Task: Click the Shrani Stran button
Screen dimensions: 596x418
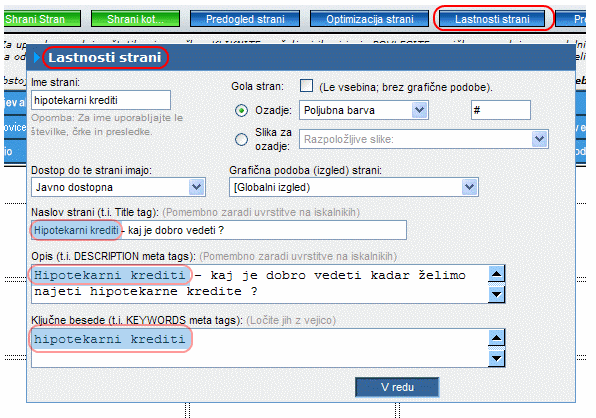Action: [42, 19]
